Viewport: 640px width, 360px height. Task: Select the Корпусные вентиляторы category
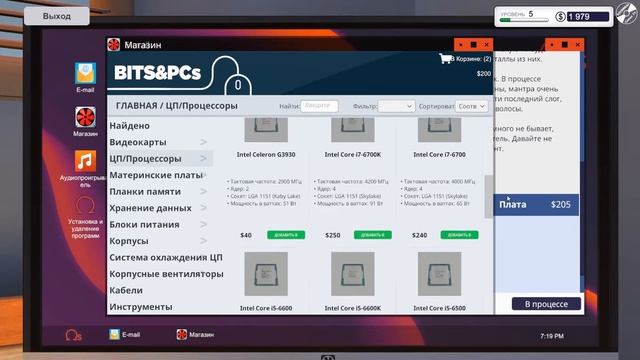pyautogui.click(x=166, y=274)
